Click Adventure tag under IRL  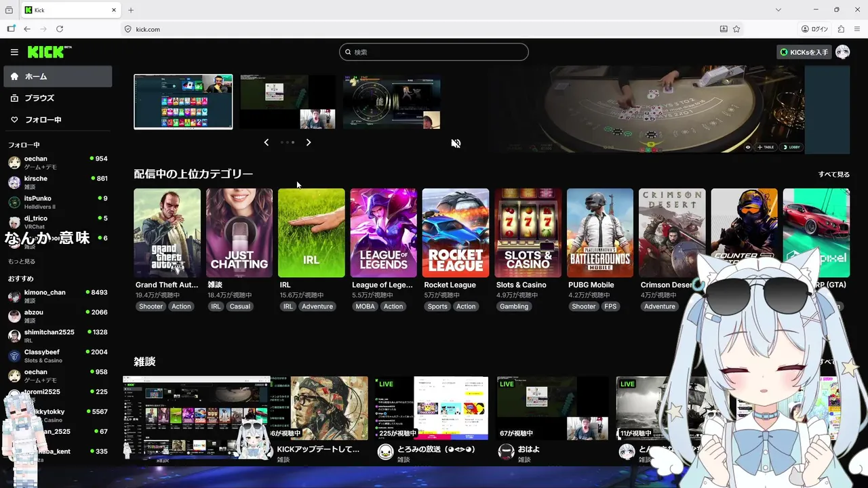pos(317,306)
